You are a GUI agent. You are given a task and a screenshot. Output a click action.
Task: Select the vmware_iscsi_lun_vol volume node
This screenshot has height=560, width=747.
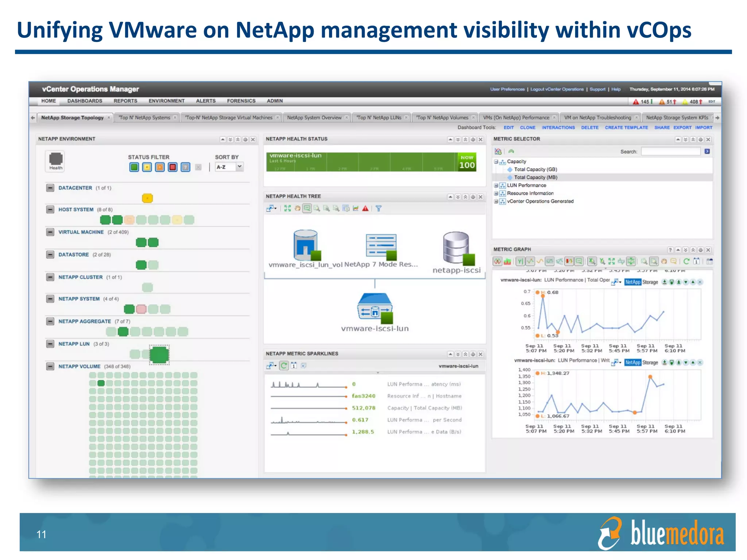click(x=306, y=245)
